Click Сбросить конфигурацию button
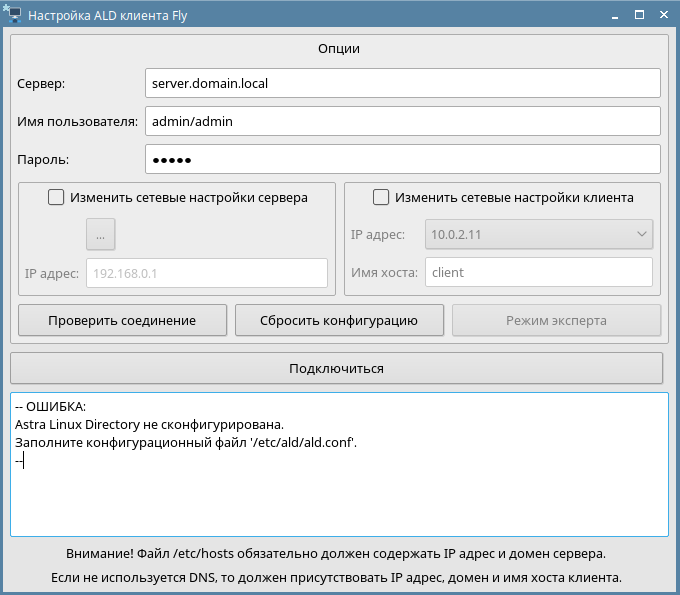 (x=339, y=320)
